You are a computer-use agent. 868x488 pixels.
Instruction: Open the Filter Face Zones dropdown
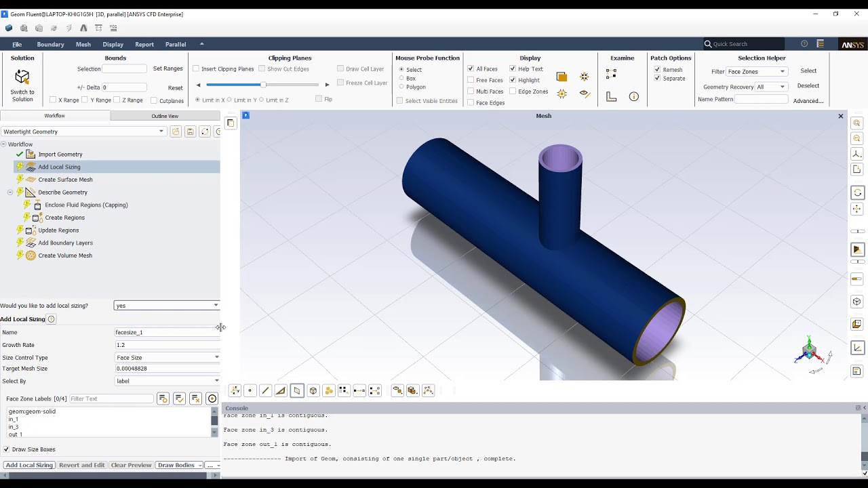[x=756, y=71]
